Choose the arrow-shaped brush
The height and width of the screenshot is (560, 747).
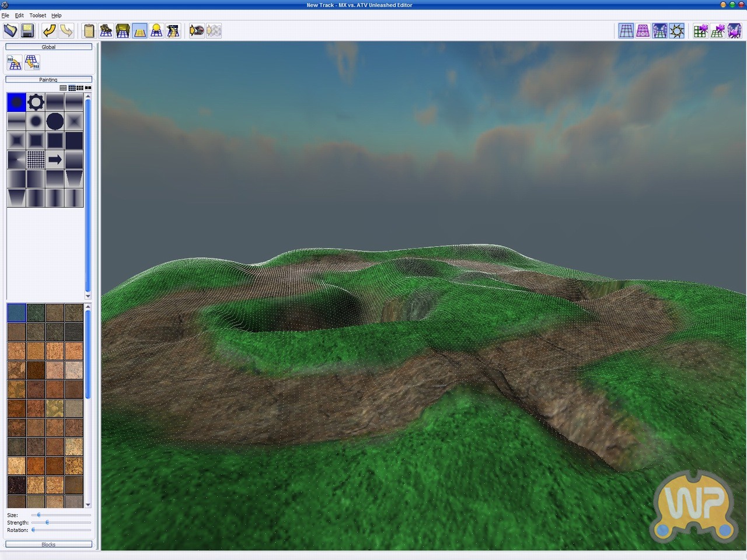(55, 160)
